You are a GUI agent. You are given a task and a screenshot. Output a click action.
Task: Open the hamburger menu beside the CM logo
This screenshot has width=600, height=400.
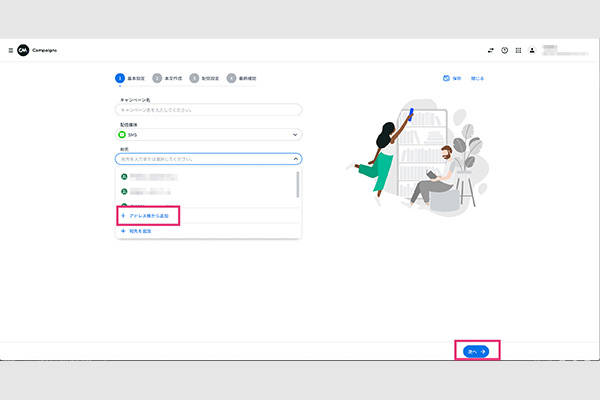tap(11, 51)
